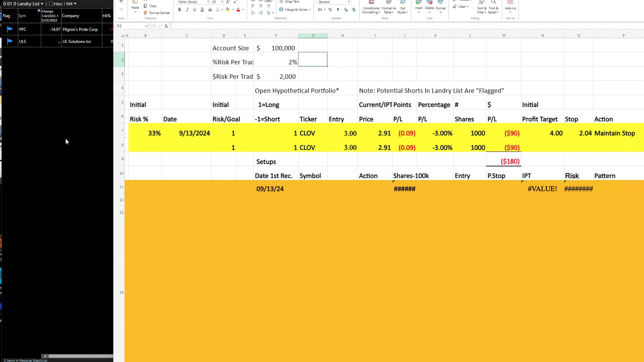Open the Cell Styles gallery

[402, 7]
